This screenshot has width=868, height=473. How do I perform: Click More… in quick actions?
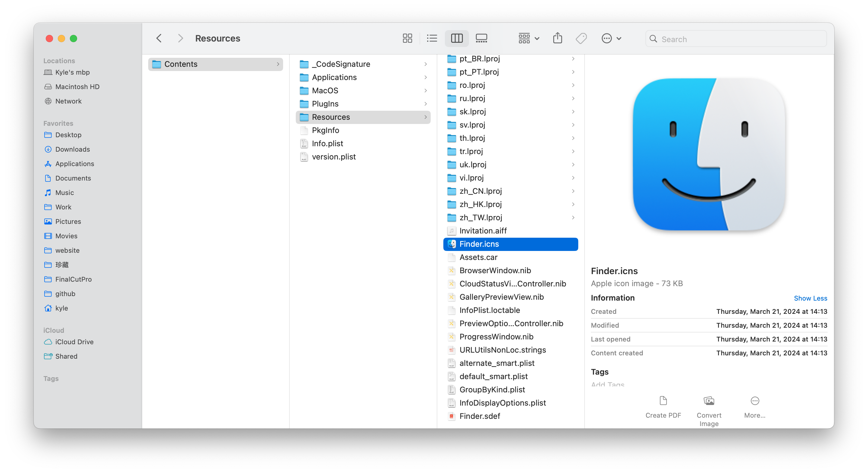(754, 407)
